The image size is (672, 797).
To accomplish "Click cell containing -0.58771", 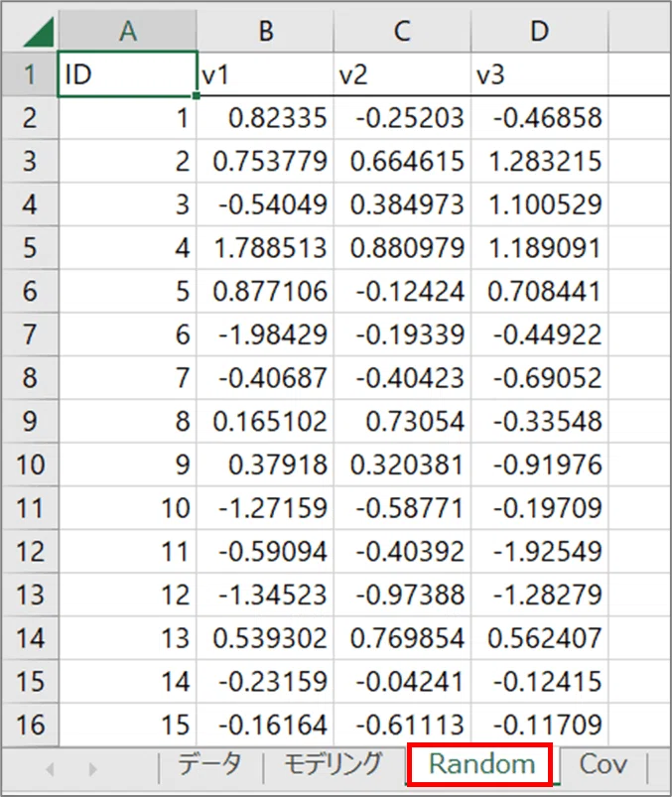I will (x=403, y=508).
